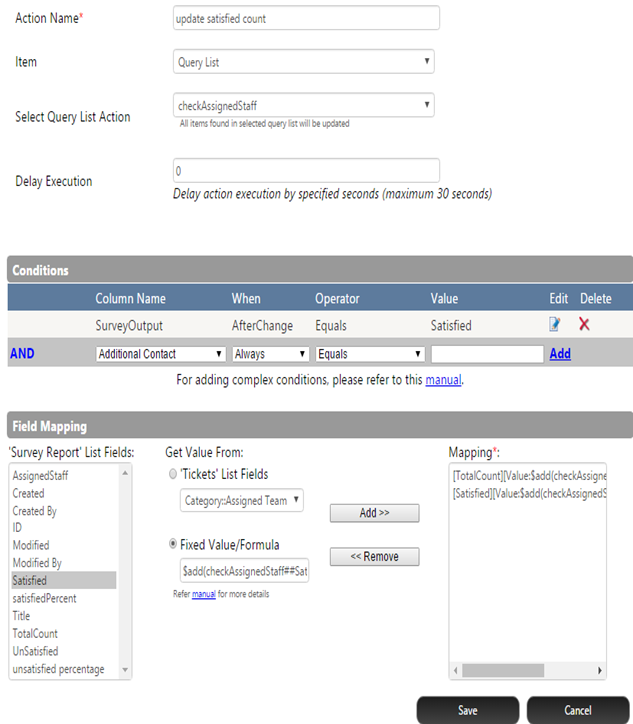This screenshot has height=724, width=633.
Task: Click the edit icon for SurveyOutput condition
Action: [x=556, y=325]
